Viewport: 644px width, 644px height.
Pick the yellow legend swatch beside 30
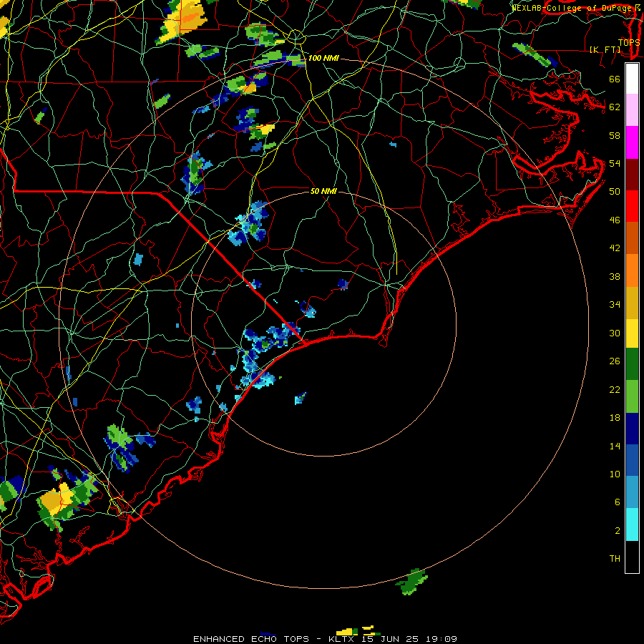tap(632, 333)
